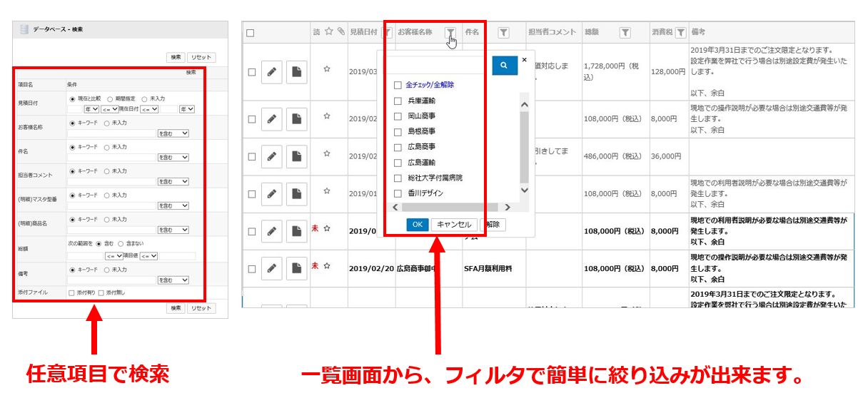Image resolution: width=868 pixels, height=413 pixels.
Task: Click the pencil edit icon in first row
Action: pyautogui.click(x=271, y=71)
